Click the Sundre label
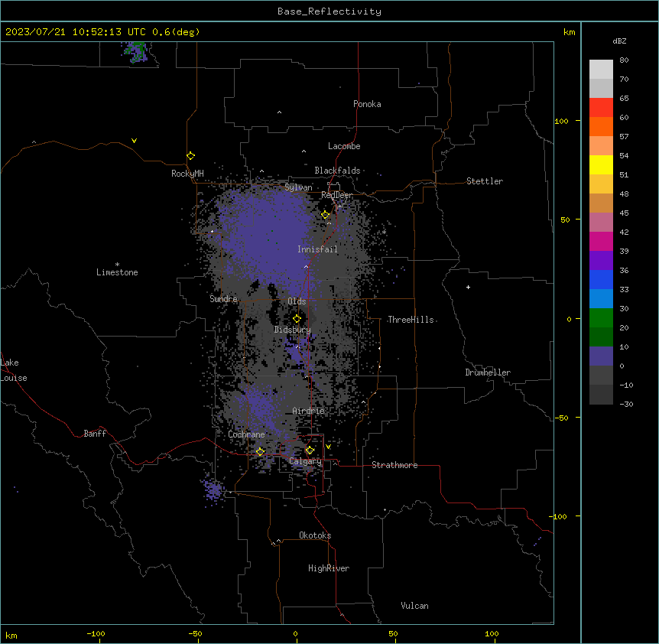The image size is (659, 644). [x=223, y=299]
